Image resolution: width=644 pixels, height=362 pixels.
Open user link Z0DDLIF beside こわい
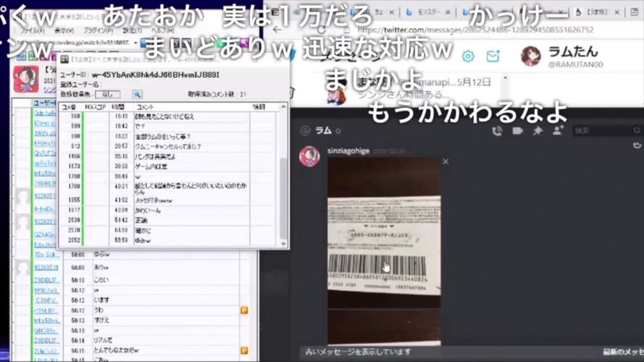(x=47, y=280)
